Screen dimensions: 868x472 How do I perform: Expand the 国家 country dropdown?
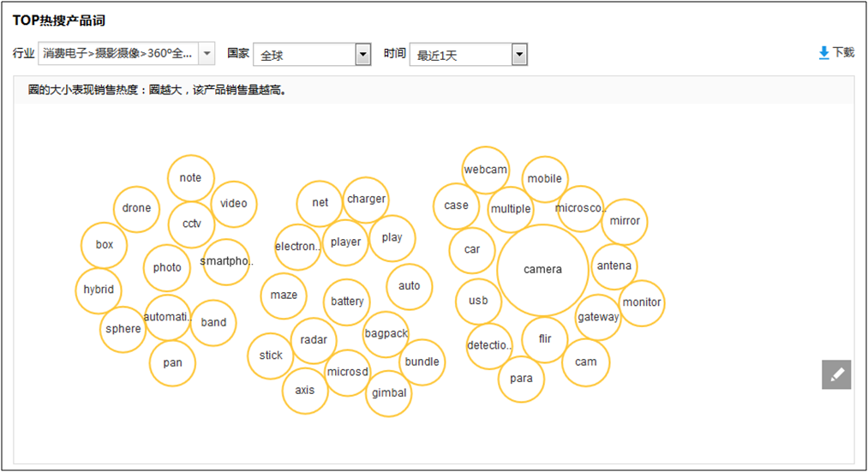363,55
